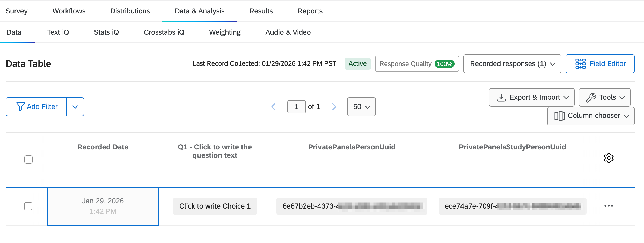644x243 pixels.
Task: Check the Jan 29, 2026 response row
Action: tap(28, 206)
